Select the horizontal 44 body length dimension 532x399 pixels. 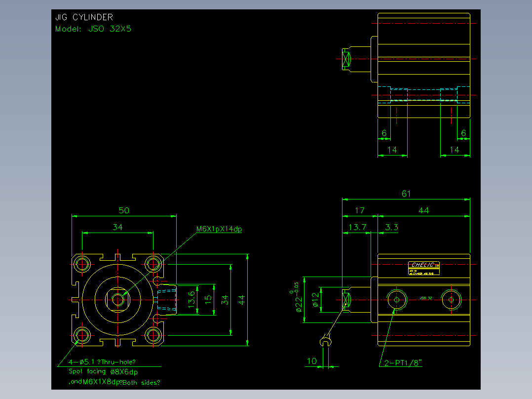pyautogui.click(x=424, y=210)
